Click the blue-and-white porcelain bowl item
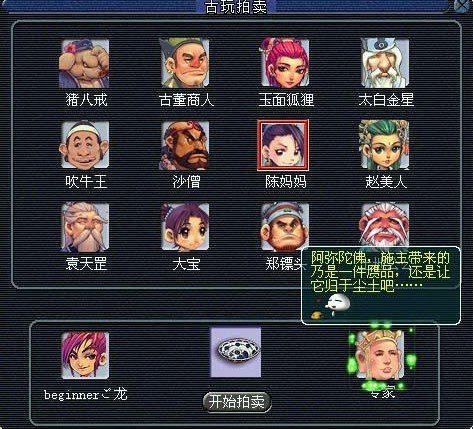This screenshot has width=473, height=429. click(x=236, y=352)
